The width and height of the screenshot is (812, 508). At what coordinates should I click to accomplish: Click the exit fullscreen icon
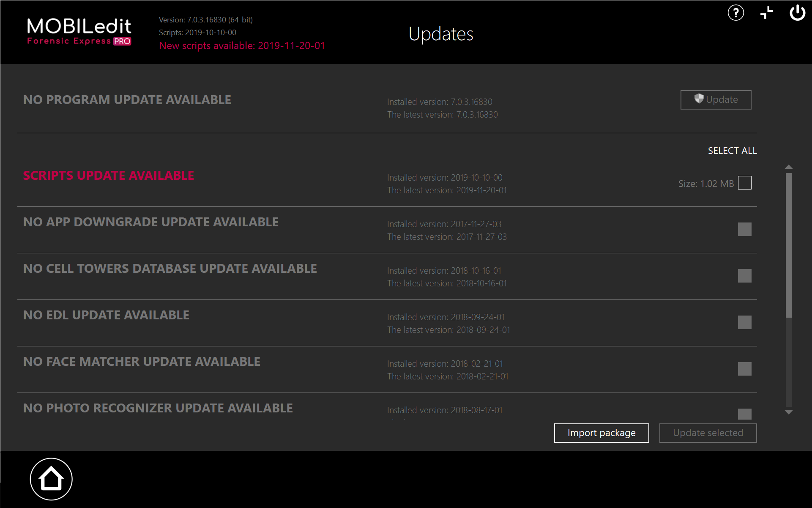click(766, 13)
